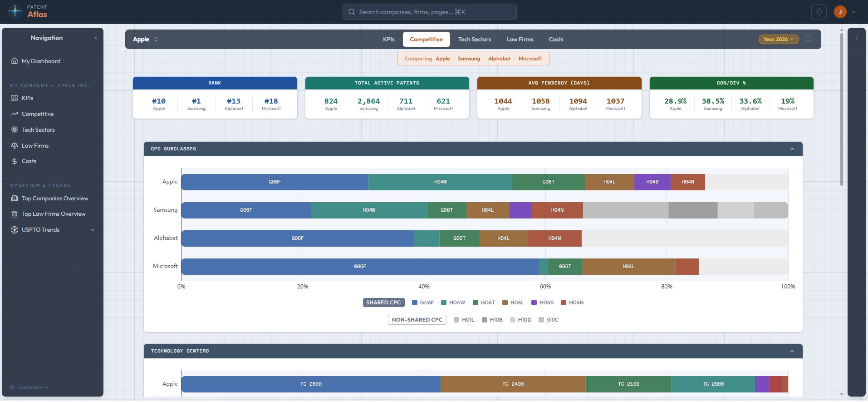The width and height of the screenshot is (868, 402).
Task: Open Top Law Firms Overview page
Action: (x=53, y=214)
